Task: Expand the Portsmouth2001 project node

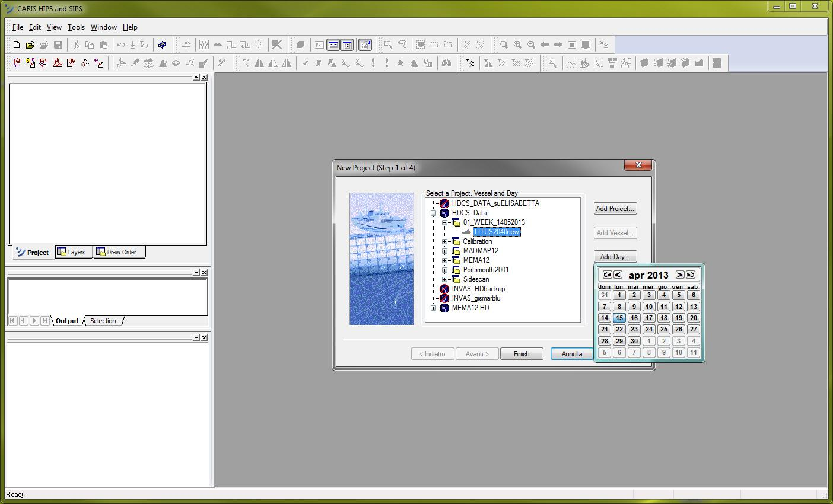Action: tap(444, 270)
